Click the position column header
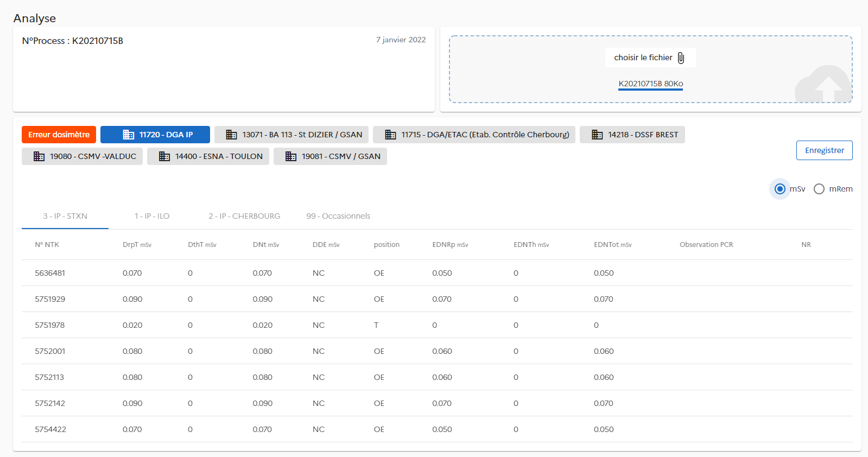This screenshot has width=868, height=457. (x=387, y=245)
